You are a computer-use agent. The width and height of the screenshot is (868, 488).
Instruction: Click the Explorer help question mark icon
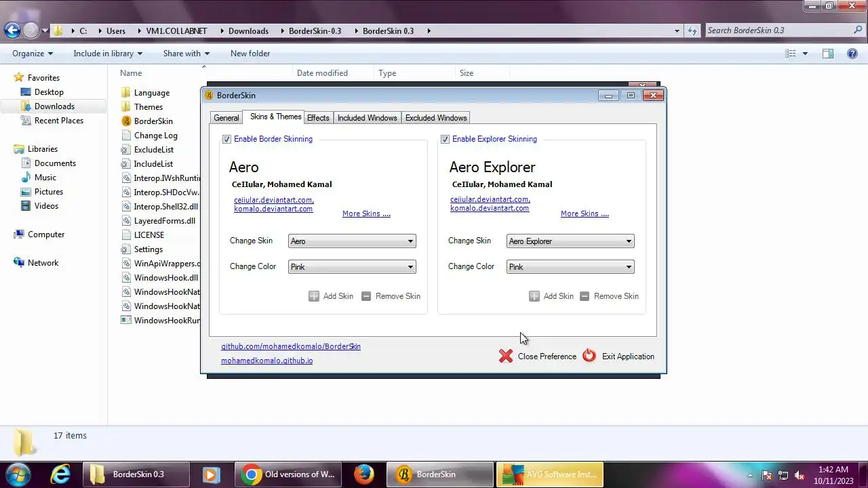tap(852, 54)
